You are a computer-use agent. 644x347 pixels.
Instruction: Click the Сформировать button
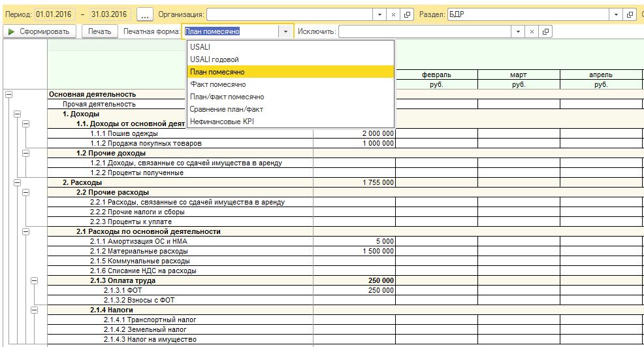click(39, 31)
